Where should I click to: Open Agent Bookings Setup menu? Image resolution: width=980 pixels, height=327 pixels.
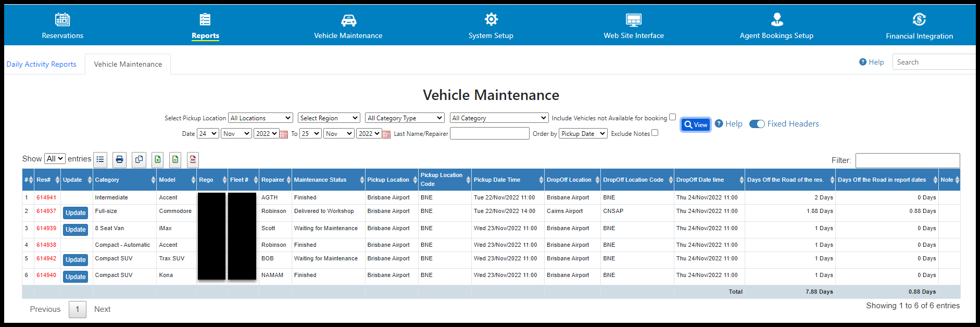click(x=776, y=27)
